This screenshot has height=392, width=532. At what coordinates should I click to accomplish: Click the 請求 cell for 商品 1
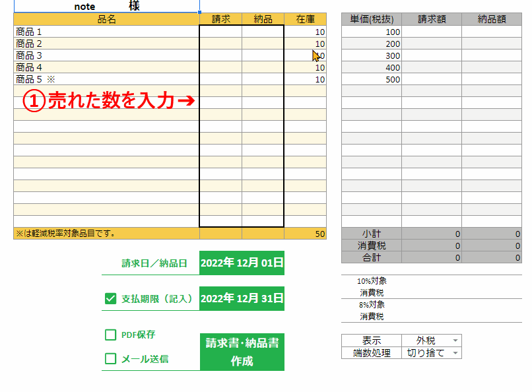220,32
